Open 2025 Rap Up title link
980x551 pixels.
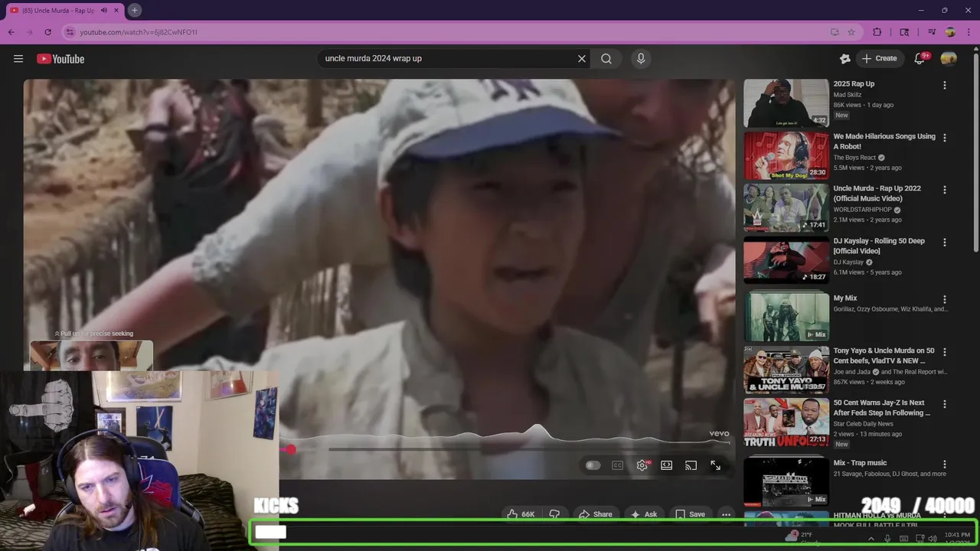point(854,84)
